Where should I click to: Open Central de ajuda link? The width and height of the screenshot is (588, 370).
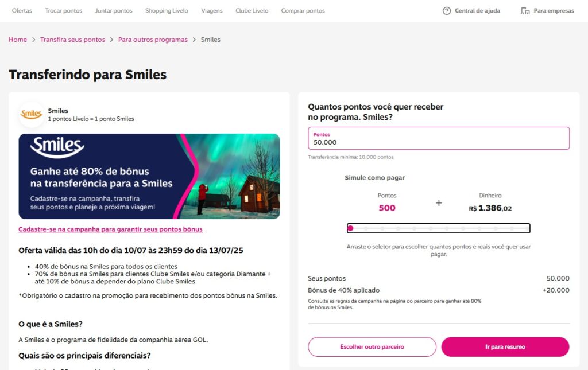[x=477, y=11]
